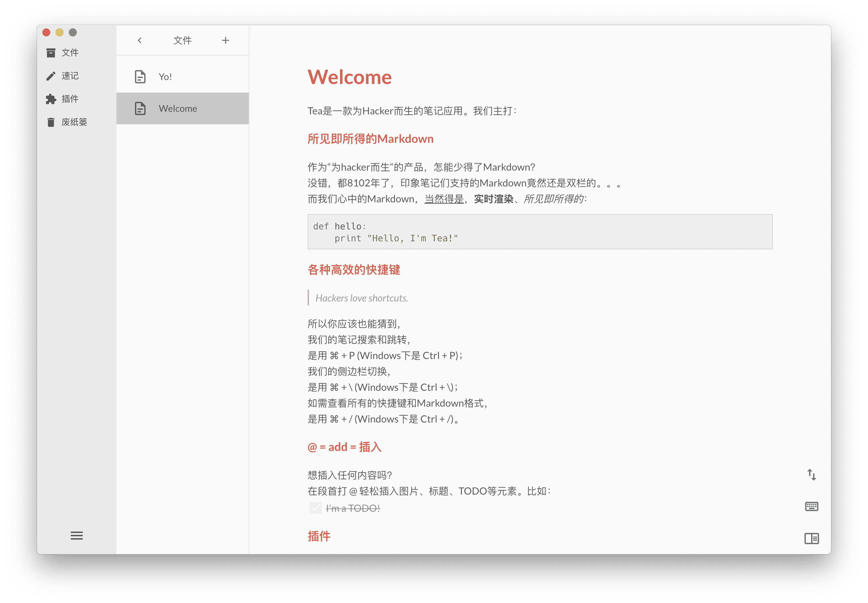
Task: Toggle the side panel layout icon
Action: pos(811,539)
